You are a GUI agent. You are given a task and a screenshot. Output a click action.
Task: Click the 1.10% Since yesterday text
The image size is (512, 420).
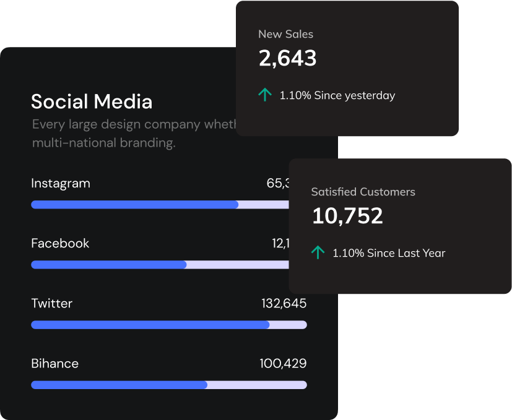[337, 95]
